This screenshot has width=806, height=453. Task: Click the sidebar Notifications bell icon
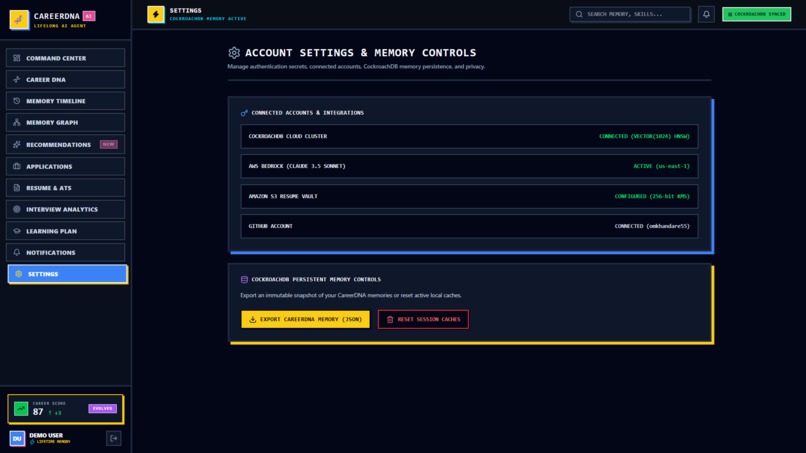pyautogui.click(x=17, y=252)
